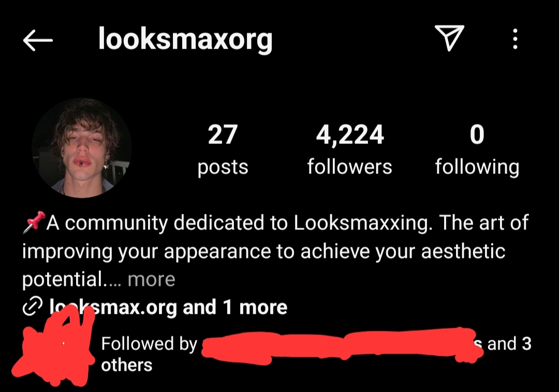View the 27 posts count
The width and height of the screenshot is (559, 392).
coord(223,135)
